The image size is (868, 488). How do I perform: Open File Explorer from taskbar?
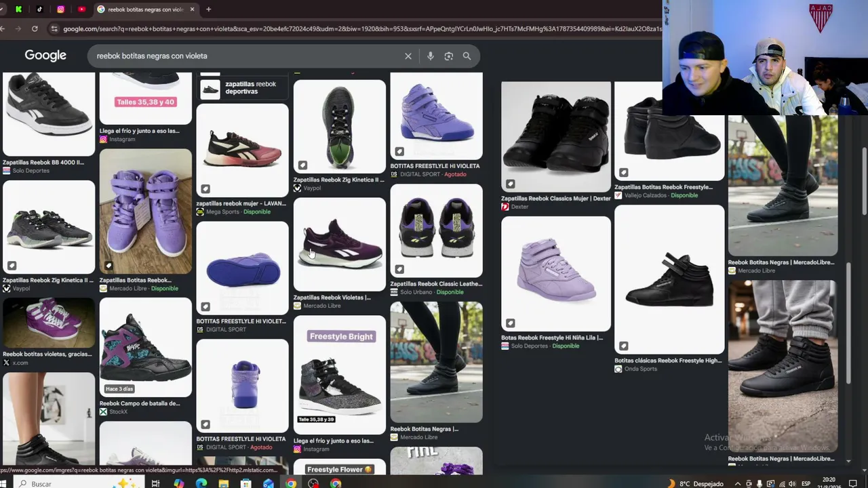223,483
